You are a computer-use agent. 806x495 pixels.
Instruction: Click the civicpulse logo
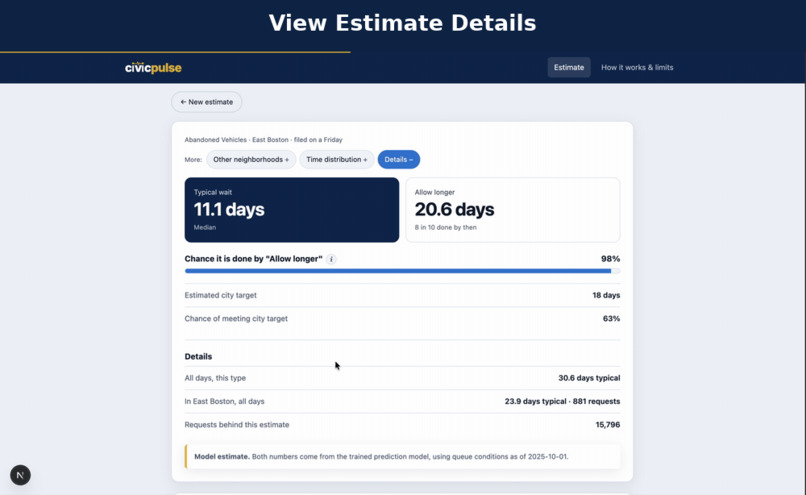tap(153, 67)
